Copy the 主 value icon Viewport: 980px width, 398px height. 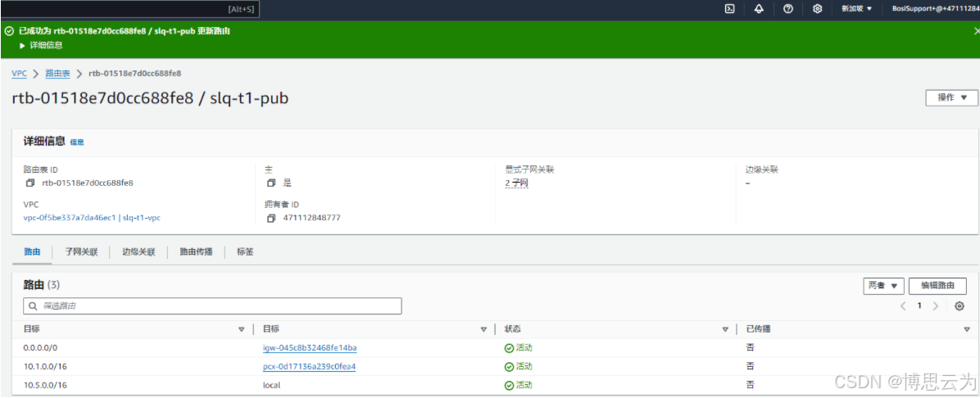[x=271, y=183]
